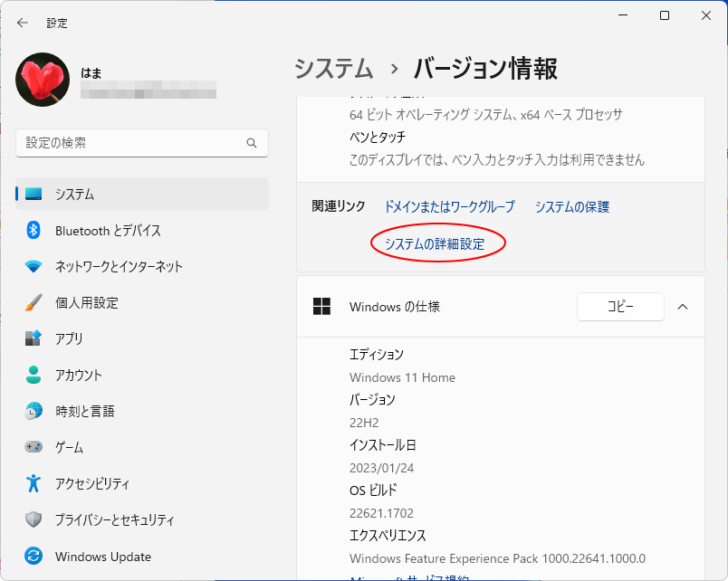The height and width of the screenshot is (581, 728).
Task: Click the user name はま
Action: pyautogui.click(x=91, y=73)
